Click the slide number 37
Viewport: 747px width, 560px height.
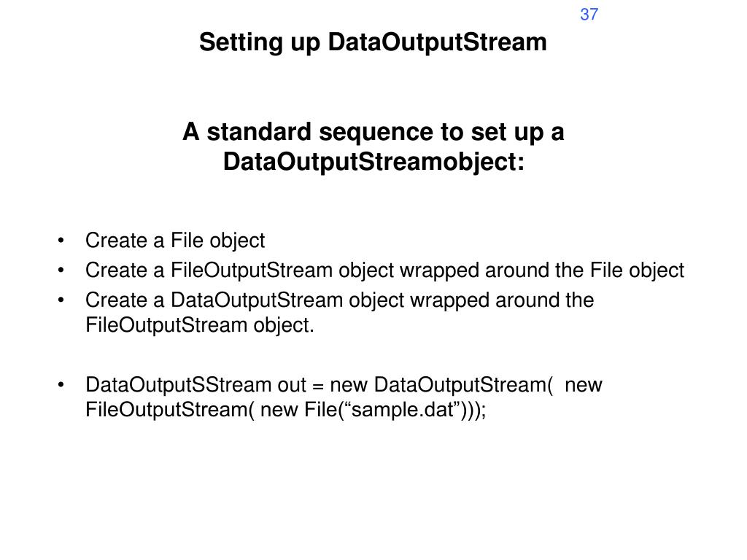(x=589, y=15)
